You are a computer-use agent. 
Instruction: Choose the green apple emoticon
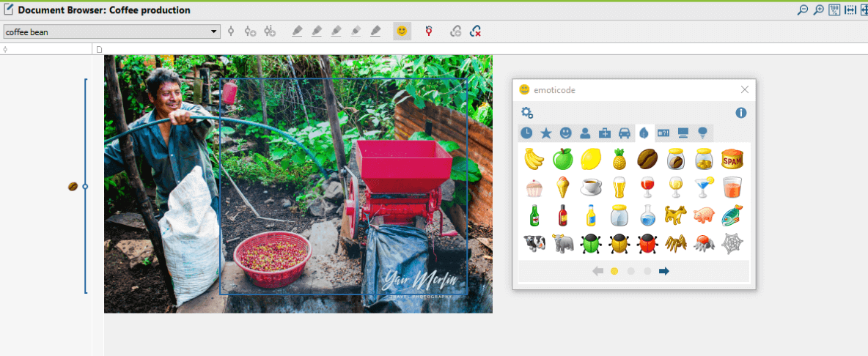pos(562,159)
